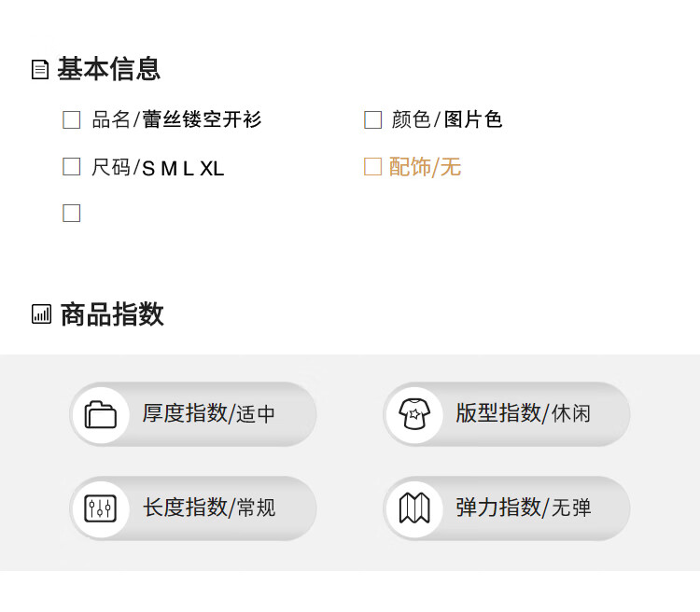Check the 颜色 图片色 checkbox
This screenshot has width=700, height=612.
click(x=372, y=120)
